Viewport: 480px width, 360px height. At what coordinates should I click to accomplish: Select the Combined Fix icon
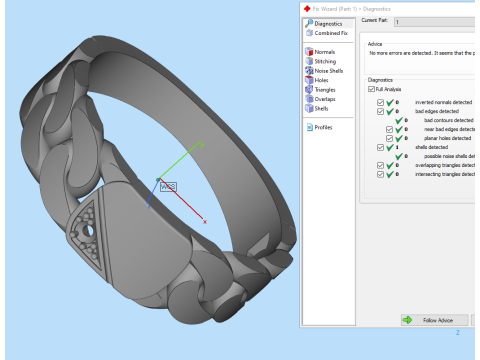coord(309,33)
